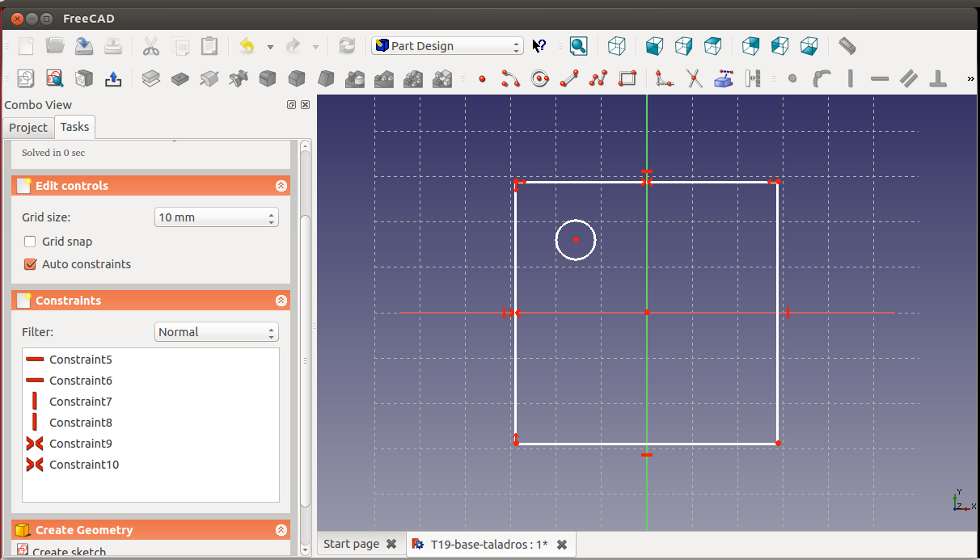Click the Fit all content view icon

pos(578,46)
